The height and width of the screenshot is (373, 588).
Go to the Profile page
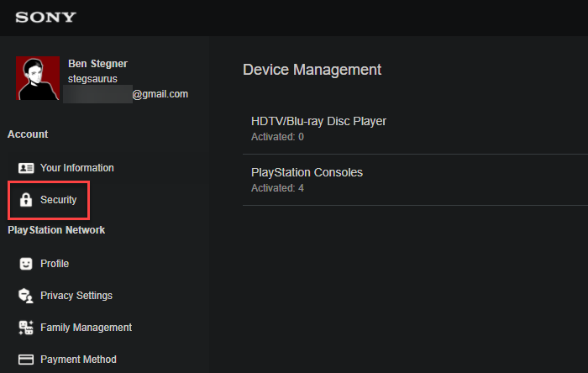pyautogui.click(x=55, y=264)
